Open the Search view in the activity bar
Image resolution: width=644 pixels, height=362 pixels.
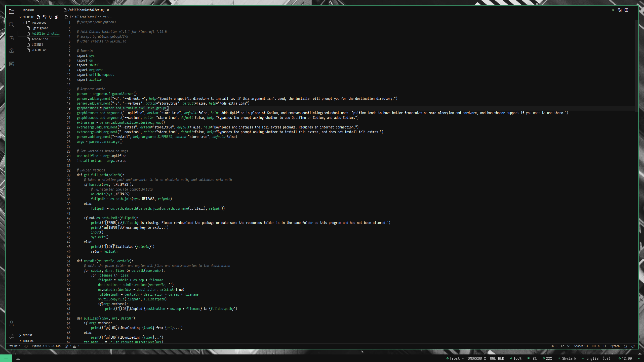coord(12,24)
